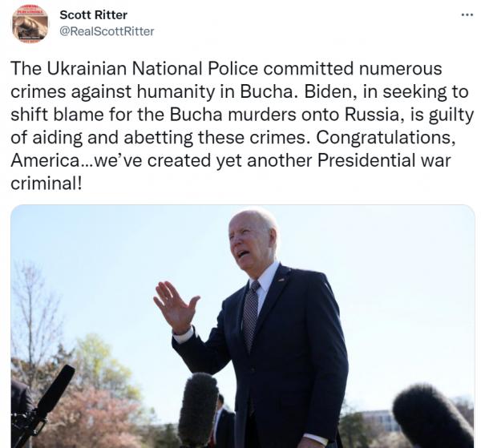Click the phrase "Ukrainian National Police" in the tweet
The width and height of the screenshot is (481, 448).
coord(152,68)
